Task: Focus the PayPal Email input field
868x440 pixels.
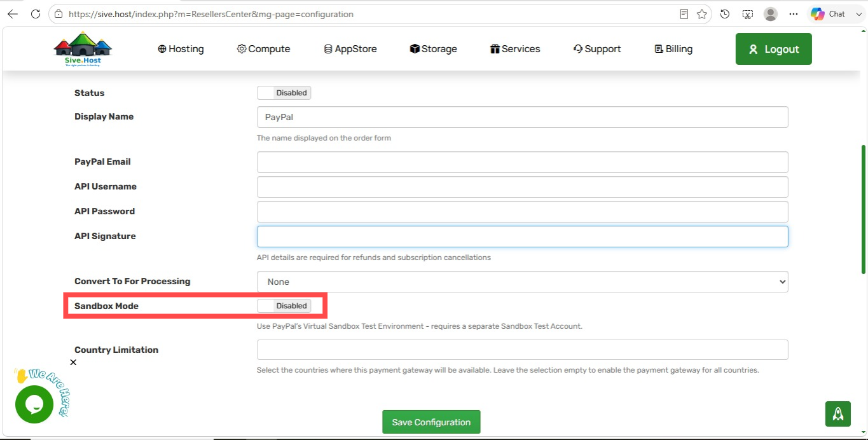Action: [x=523, y=162]
